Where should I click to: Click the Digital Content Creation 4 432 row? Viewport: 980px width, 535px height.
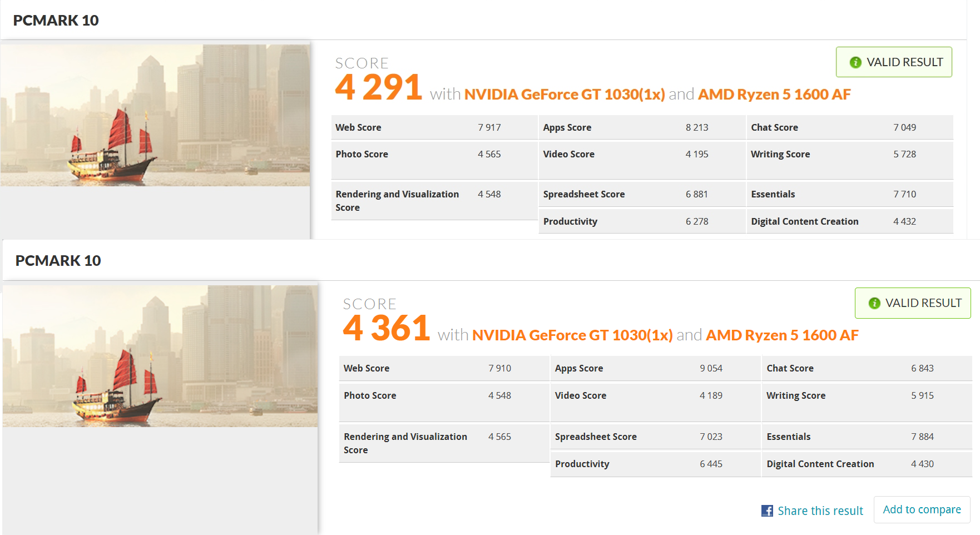click(x=849, y=221)
